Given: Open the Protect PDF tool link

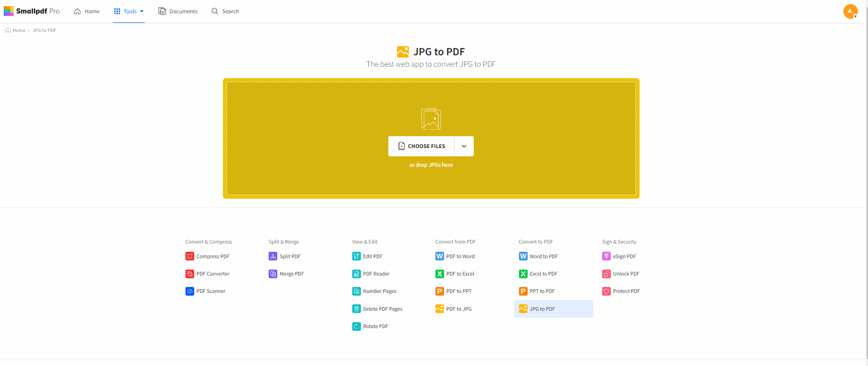Looking at the screenshot, I should (621, 291).
